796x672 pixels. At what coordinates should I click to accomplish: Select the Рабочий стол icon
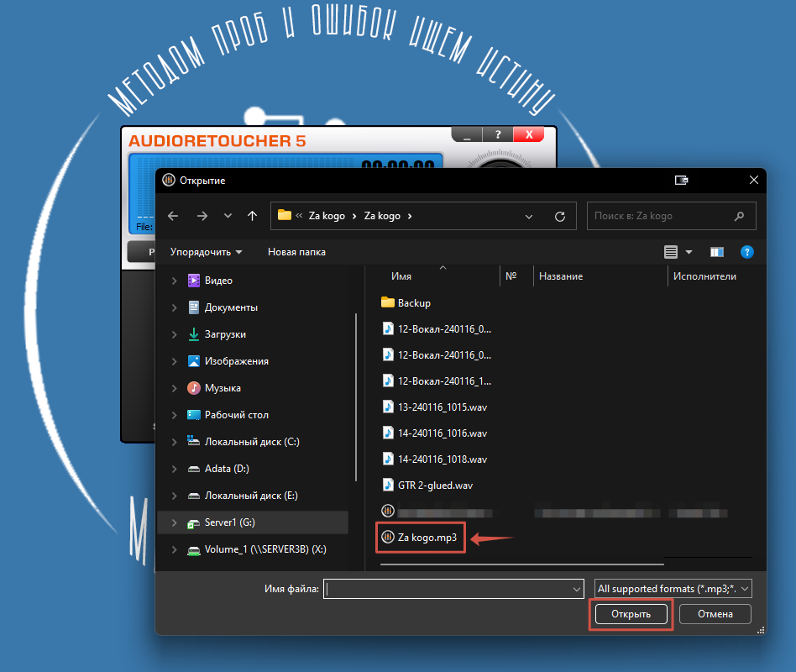coord(194,415)
